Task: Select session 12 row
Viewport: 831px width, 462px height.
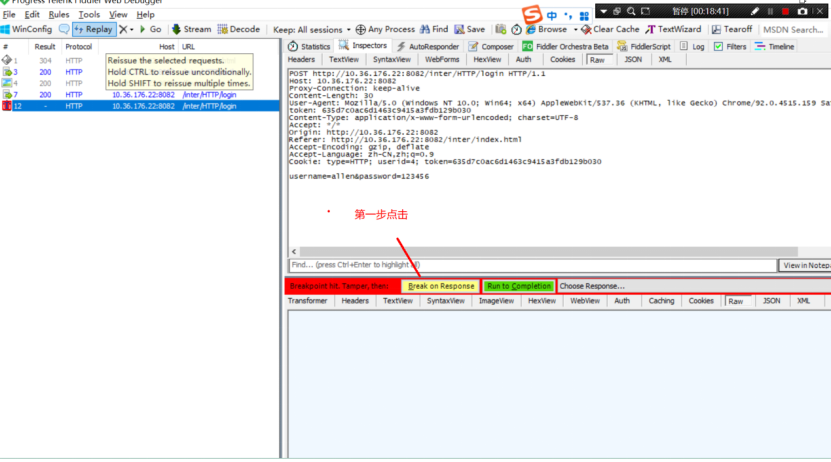Action: point(140,106)
